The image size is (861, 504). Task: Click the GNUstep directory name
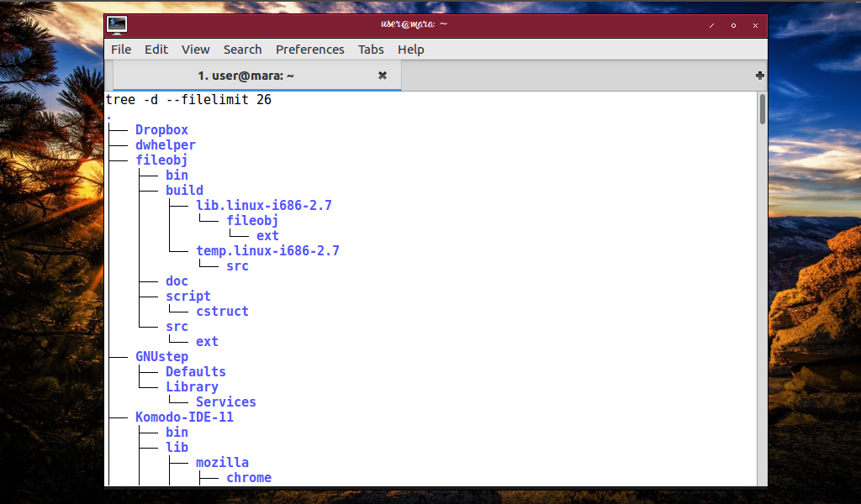tap(161, 357)
